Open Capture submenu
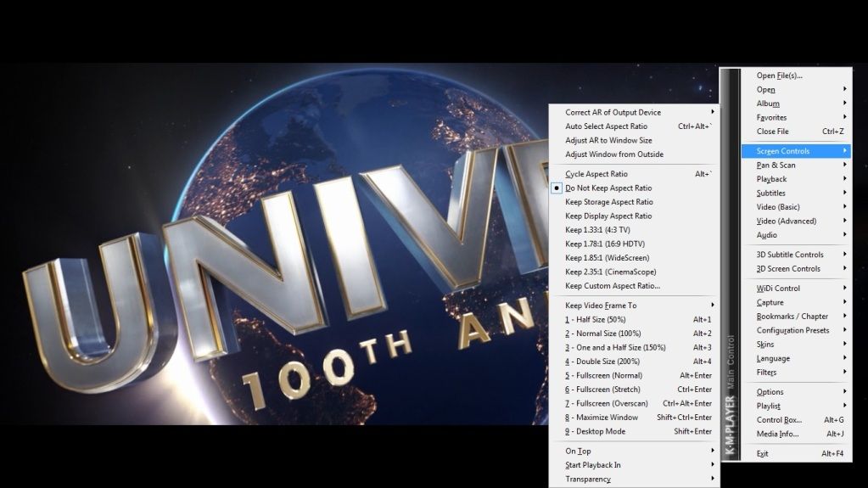Image resolution: width=868 pixels, height=488 pixels. [x=796, y=302]
